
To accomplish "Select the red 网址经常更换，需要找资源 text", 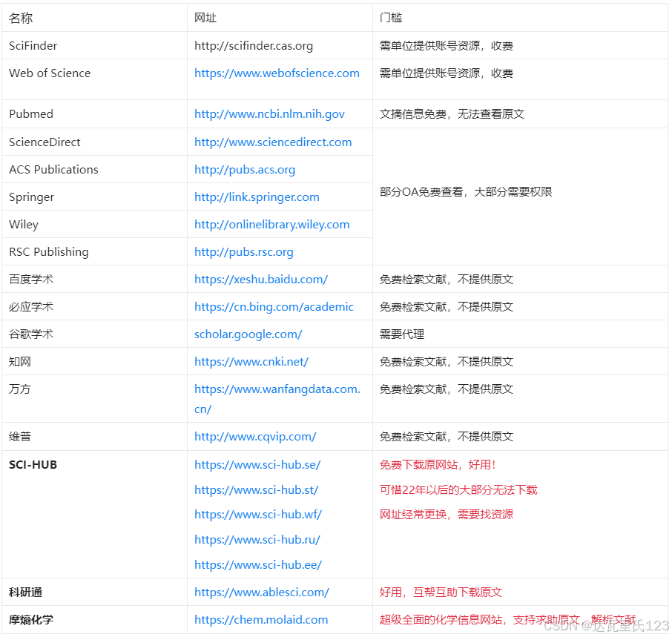I will pos(446,515).
